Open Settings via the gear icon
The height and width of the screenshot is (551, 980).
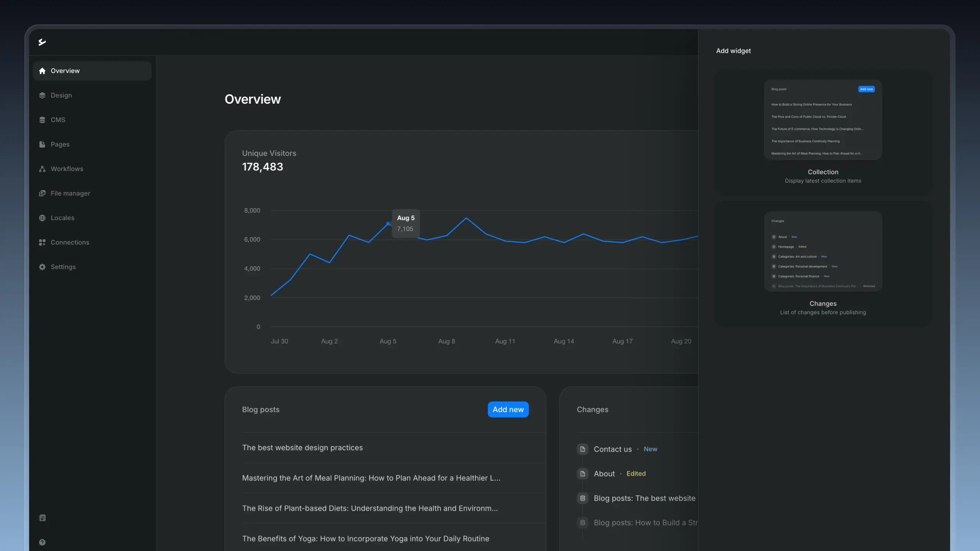pyautogui.click(x=42, y=267)
